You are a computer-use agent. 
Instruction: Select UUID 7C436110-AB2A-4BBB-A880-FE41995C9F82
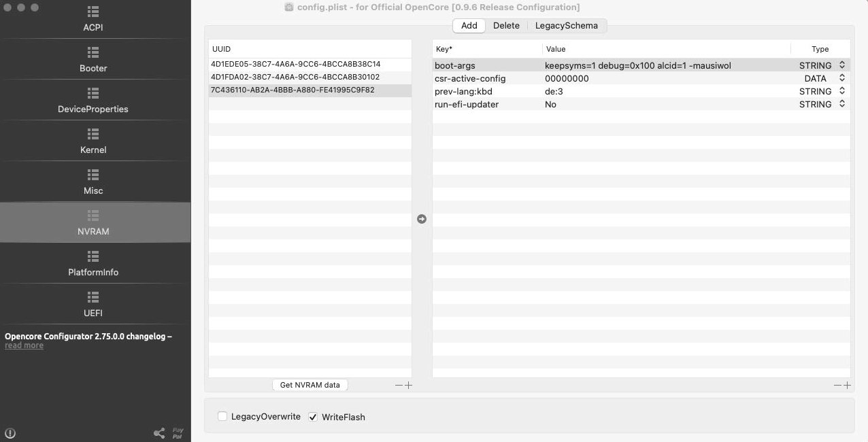(310, 90)
